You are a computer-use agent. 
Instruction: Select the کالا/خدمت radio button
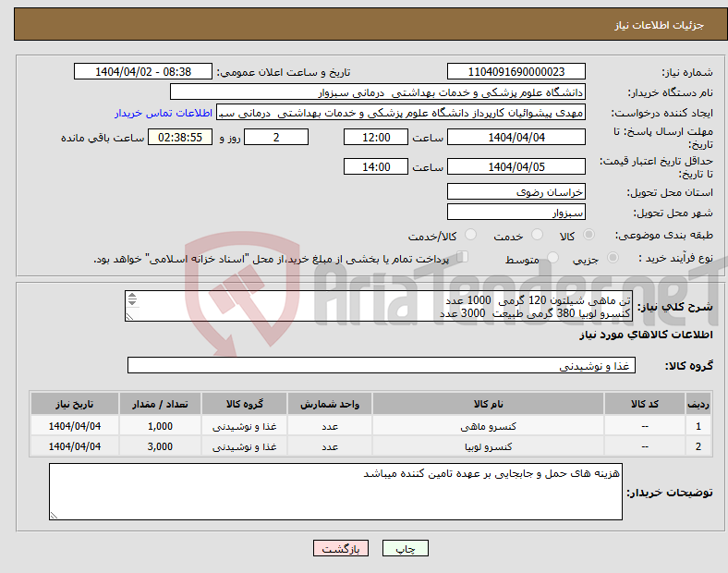point(471,235)
